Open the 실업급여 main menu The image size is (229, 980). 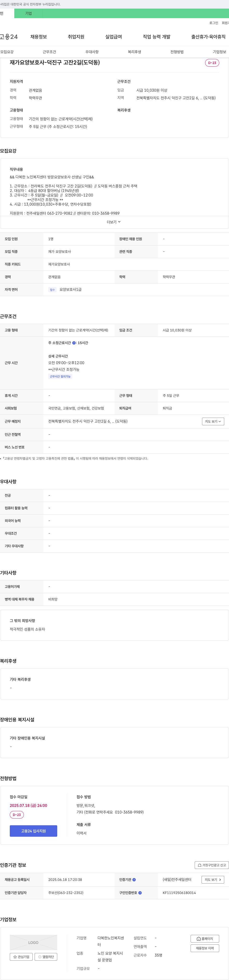coord(114,37)
